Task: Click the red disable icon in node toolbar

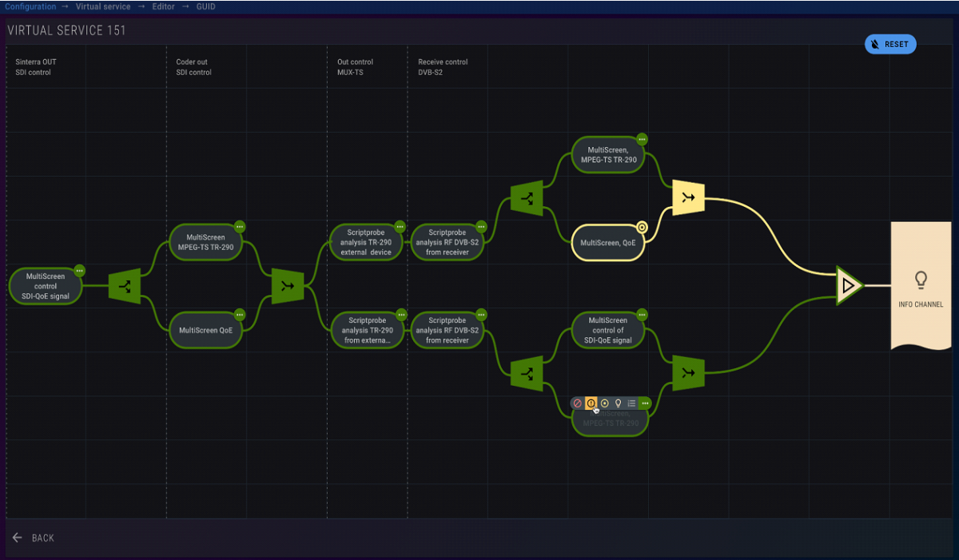Action: tap(578, 403)
